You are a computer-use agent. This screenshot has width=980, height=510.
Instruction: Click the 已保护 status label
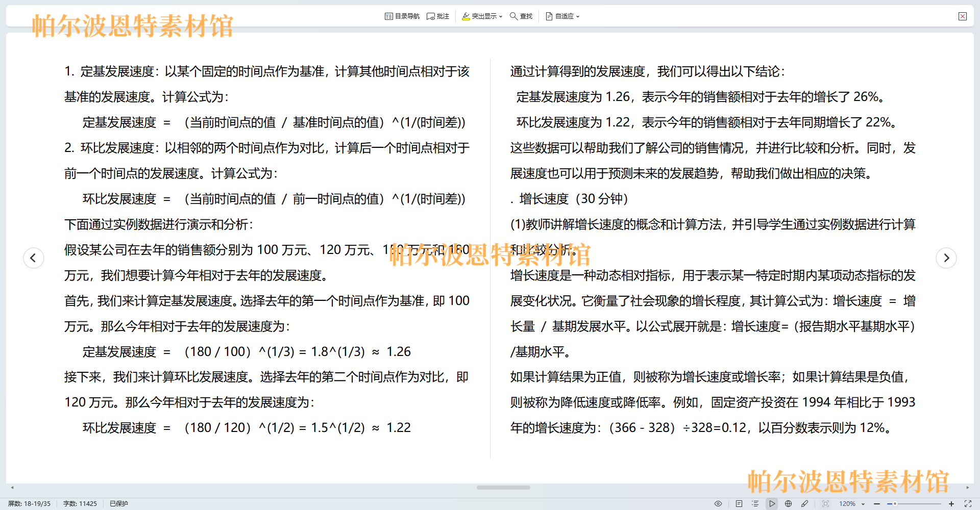tap(119, 503)
